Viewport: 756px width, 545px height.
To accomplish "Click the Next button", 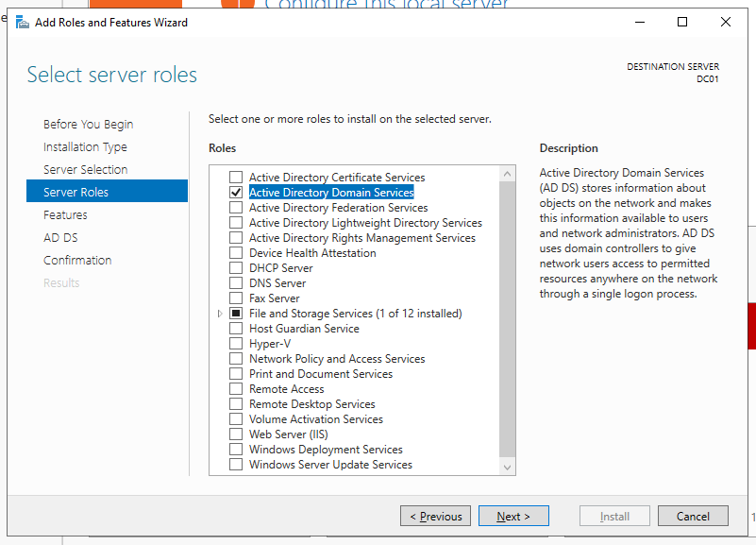I will [x=513, y=516].
